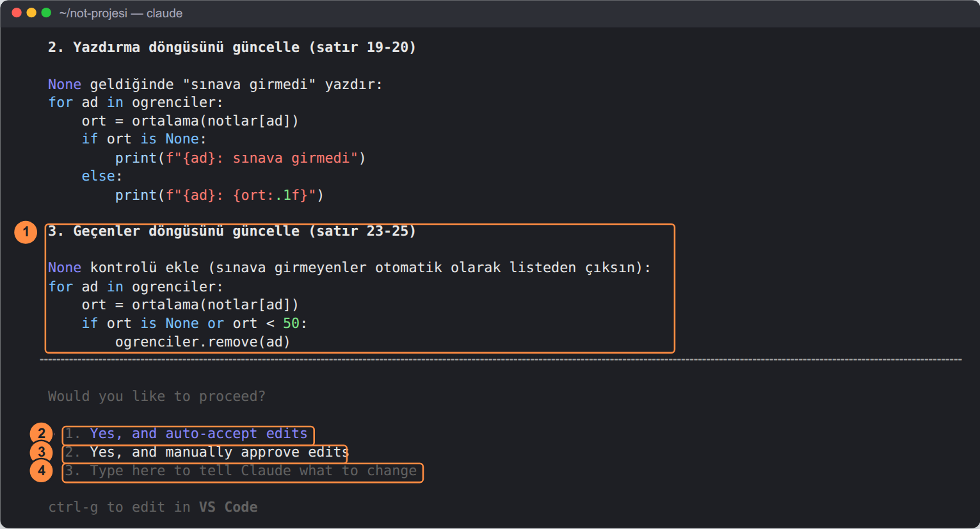Minimize the window using the yellow button
Image resolution: width=980 pixels, height=529 pixels.
coord(31,13)
